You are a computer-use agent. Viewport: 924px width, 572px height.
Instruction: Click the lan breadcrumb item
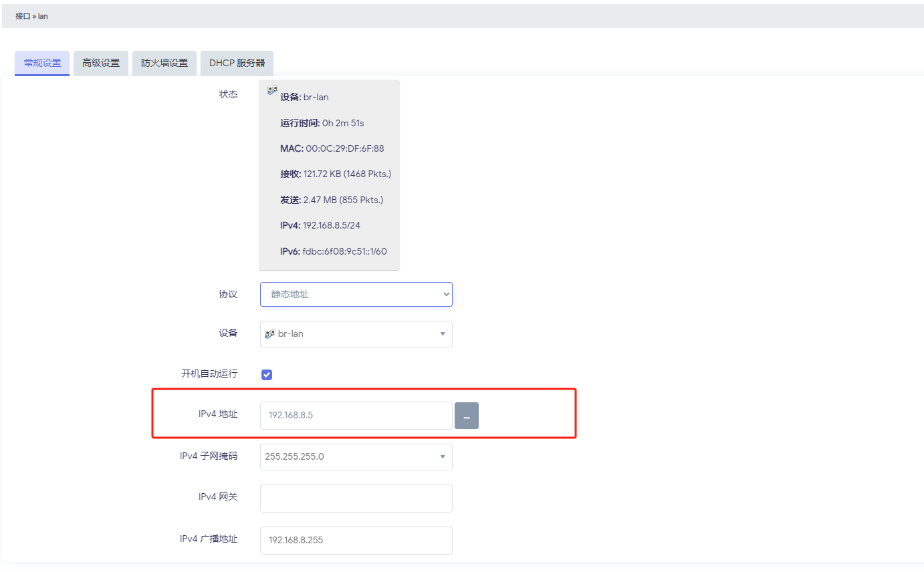pos(43,16)
